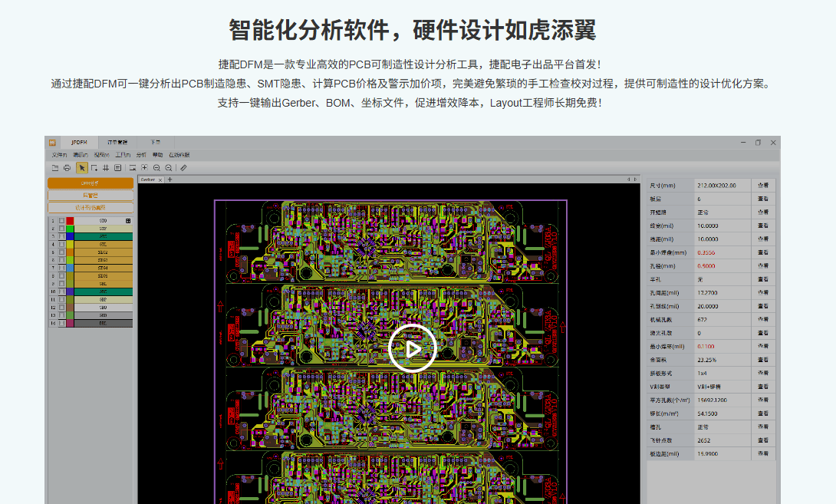Close the Gerber document tab
Viewport: 836px width, 504px height.
(160, 180)
